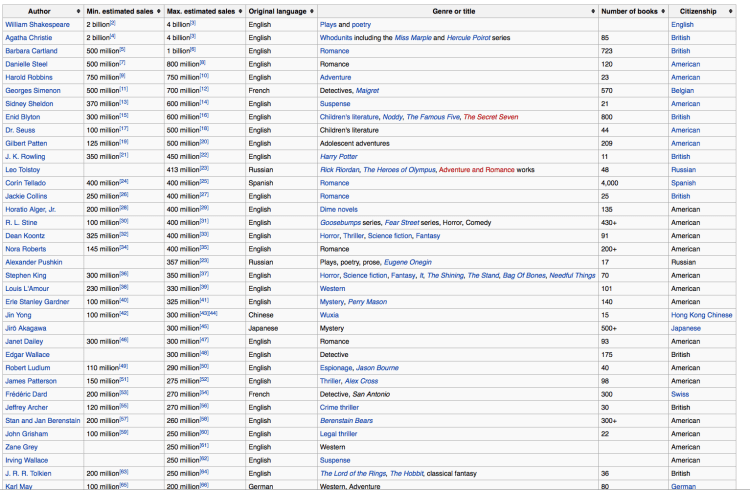Open Jeffrey Archer author link
Image resolution: width=750 pixels, height=490 pixels.
click(26, 408)
